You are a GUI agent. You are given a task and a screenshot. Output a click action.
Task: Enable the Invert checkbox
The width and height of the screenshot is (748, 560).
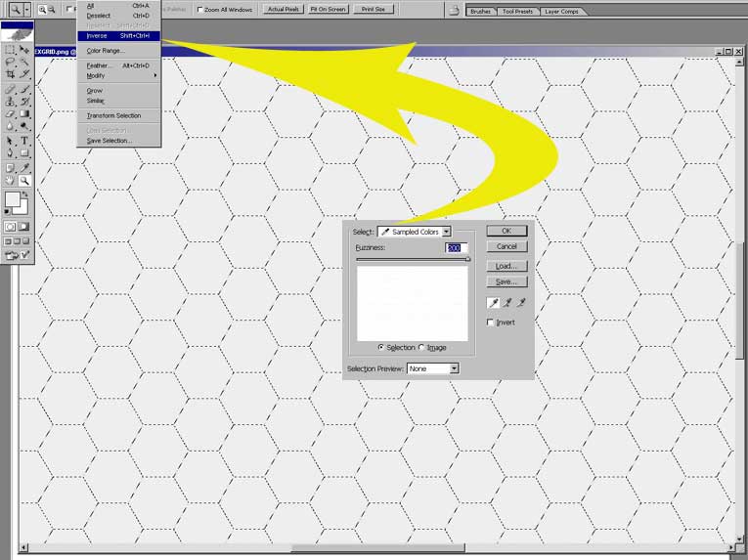pos(490,323)
